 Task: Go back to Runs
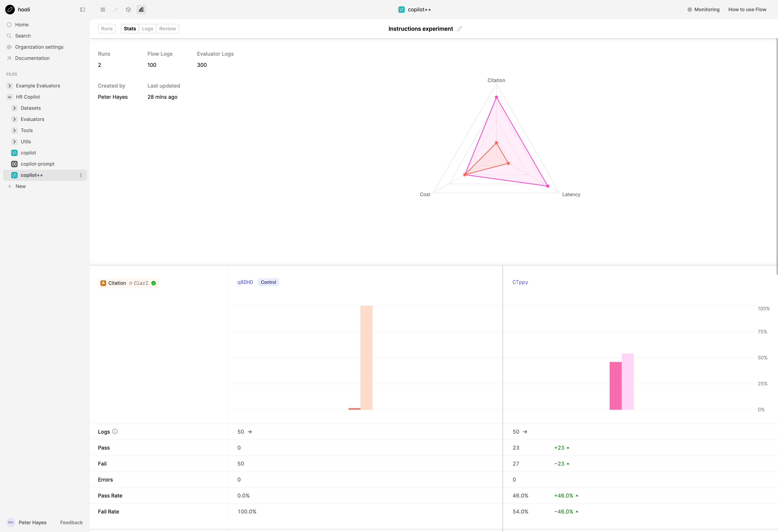pyautogui.click(x=107, y=29)
